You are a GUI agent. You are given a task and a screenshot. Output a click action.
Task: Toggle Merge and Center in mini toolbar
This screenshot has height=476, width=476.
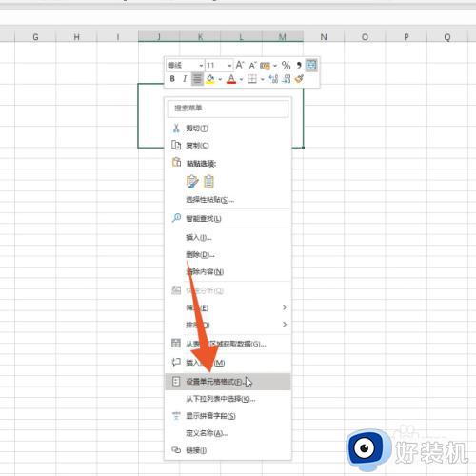311,65
